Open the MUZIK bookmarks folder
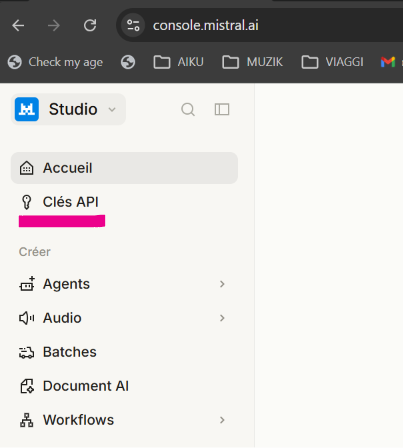The width and height of the screenshot is (403, 448). pos(253,62)
